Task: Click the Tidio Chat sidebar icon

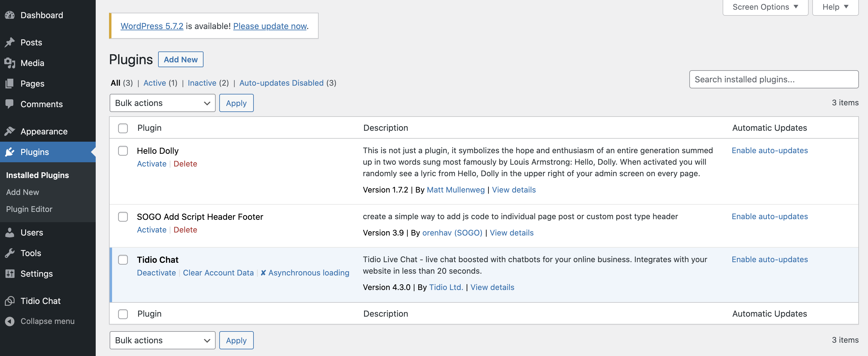Action: (x=10, y=301)
